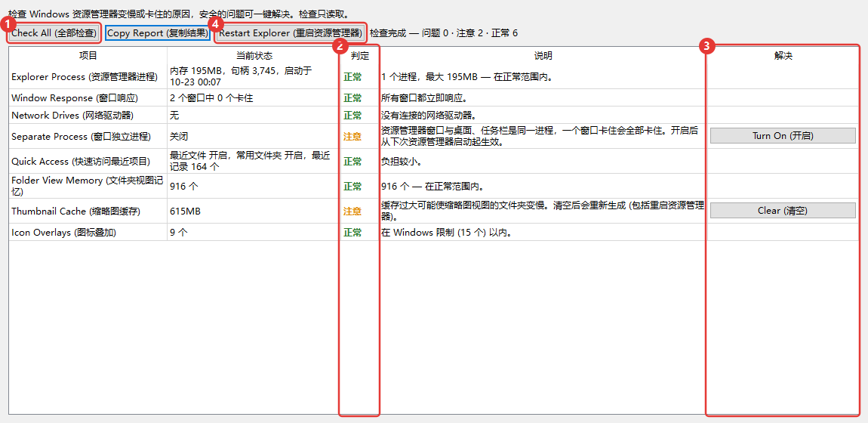868x423 pixels.
Task: Click the Quick Access 最近文件 status cell
Action: pos(254,161)
